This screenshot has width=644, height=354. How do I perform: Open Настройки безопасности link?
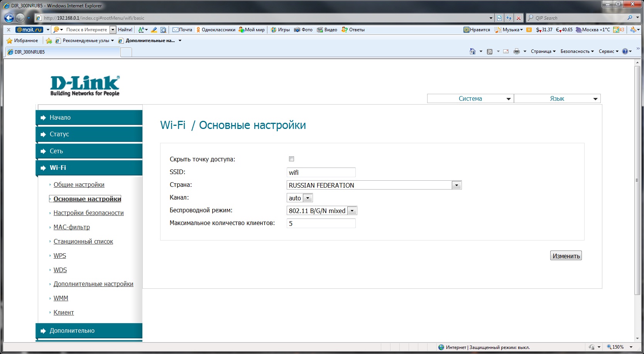tap(88, 213)
